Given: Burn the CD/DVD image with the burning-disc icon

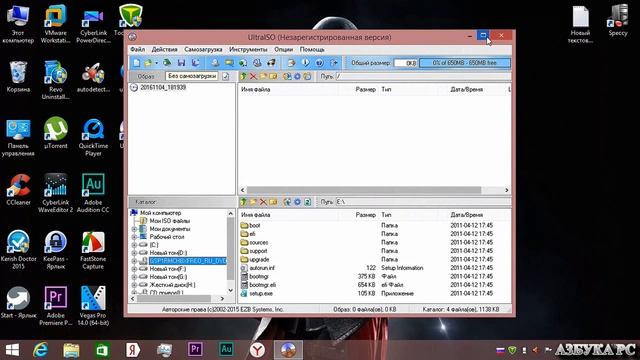Looking at the screenshot, I should 271,63.
